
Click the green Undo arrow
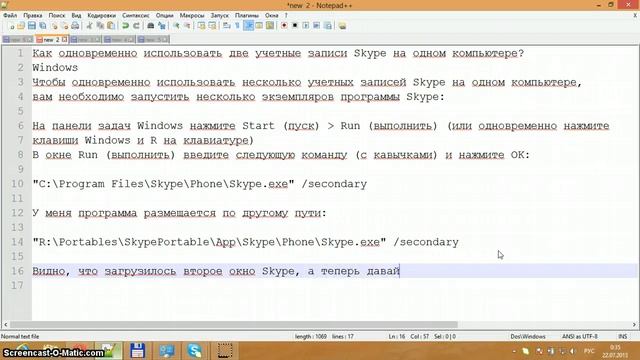[x=125, y=26]
